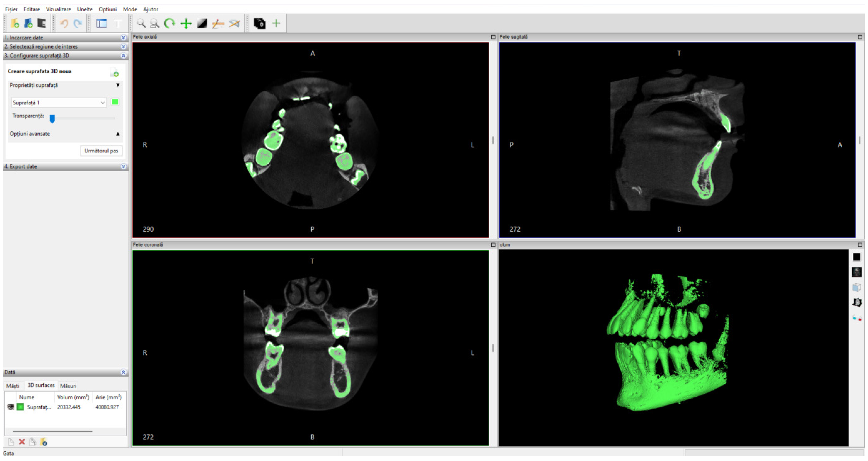Open the Ajutor menu
The image size is (868, 461).
click(x=150, y=9)
